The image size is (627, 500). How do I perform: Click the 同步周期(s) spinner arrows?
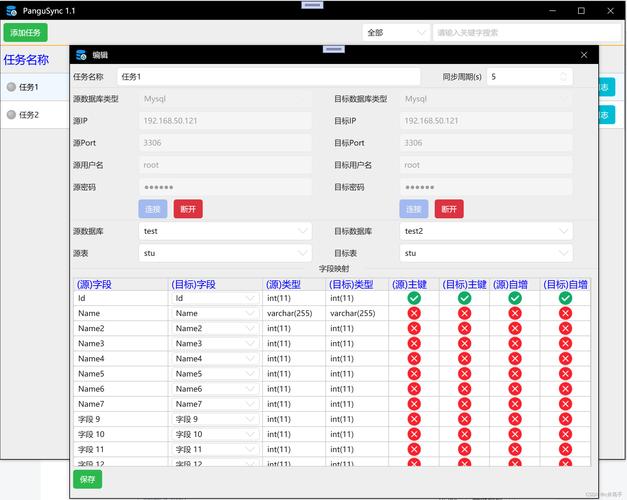coord(563,76)
